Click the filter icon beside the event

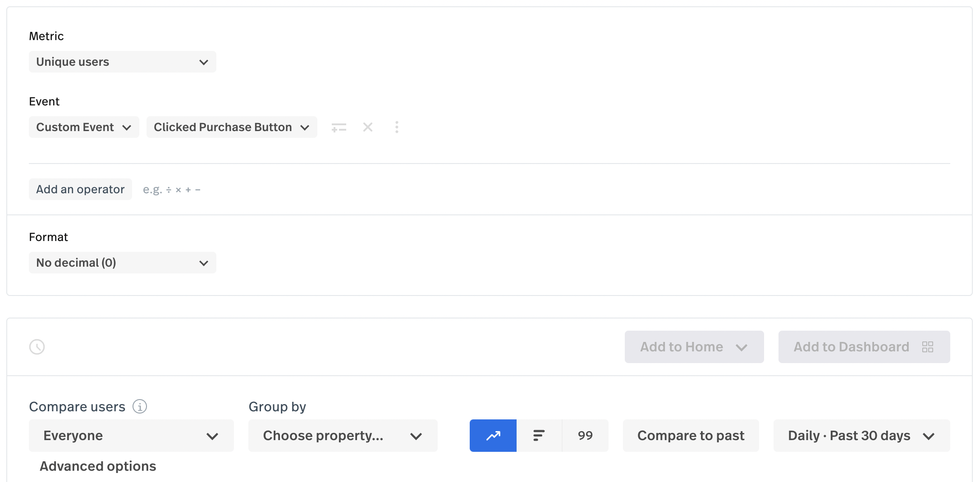click(339, 127)
